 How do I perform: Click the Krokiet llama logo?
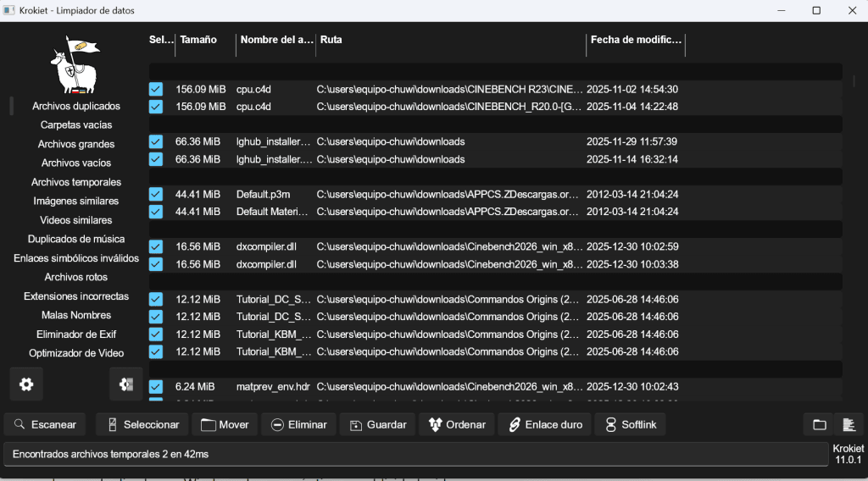pyautogui.click(x=75, y=64)
